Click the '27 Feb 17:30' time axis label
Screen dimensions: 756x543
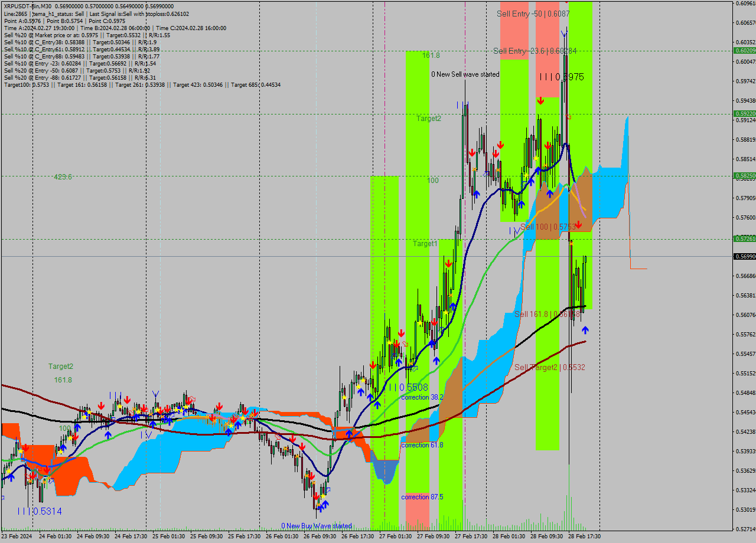tap(471, 537)
